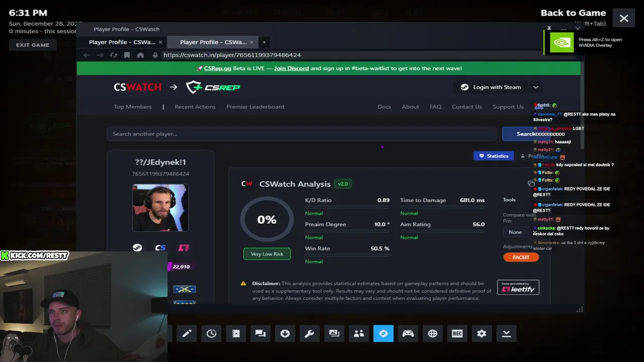Open the globe icon in overlay toolbar
Viewport: 644px width, 362px height.
(433, 333)
